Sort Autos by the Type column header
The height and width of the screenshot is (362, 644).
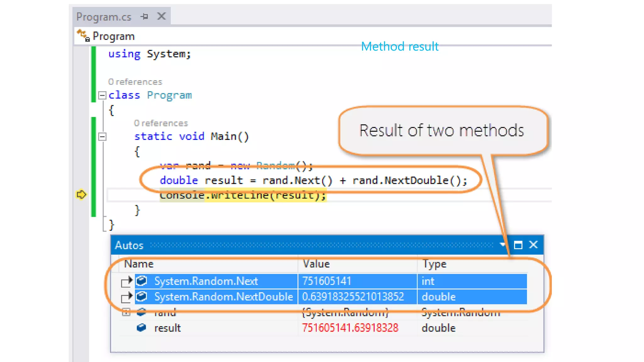472,264
